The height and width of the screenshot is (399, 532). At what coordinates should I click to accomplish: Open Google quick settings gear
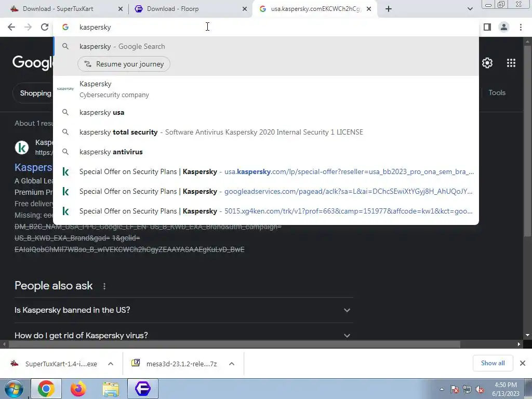pyautogui.click(x=487, y=63)
